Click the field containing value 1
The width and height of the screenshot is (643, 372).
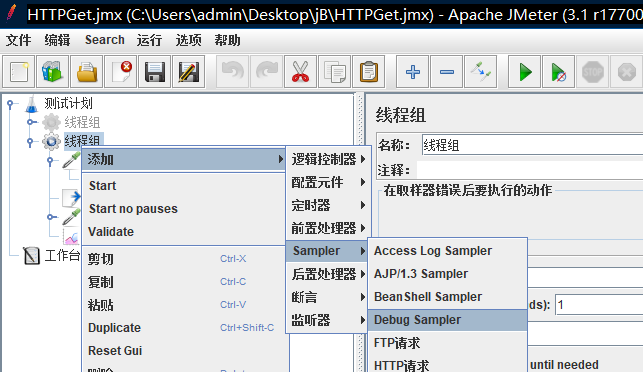click(599, 305)
